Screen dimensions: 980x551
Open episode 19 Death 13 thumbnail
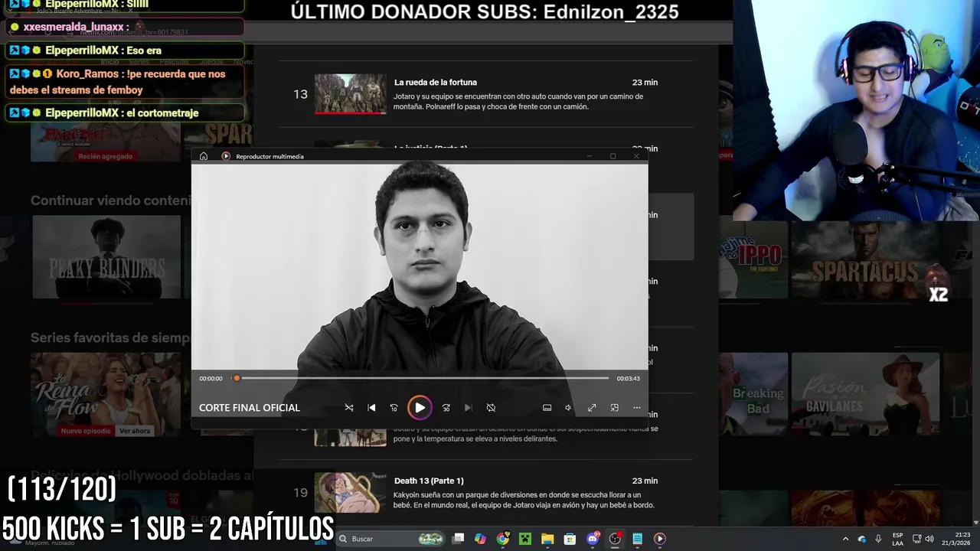pyautogui.click(x=351, y=493)
